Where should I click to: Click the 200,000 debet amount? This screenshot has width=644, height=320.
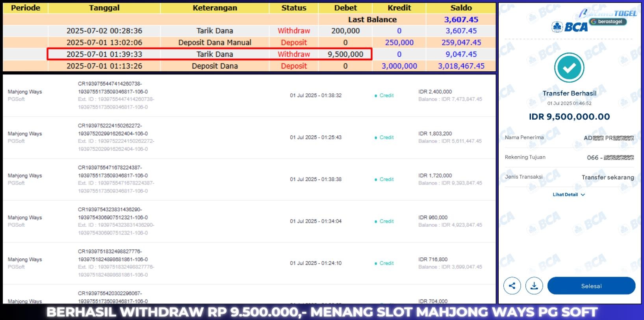tap(345, 31)
